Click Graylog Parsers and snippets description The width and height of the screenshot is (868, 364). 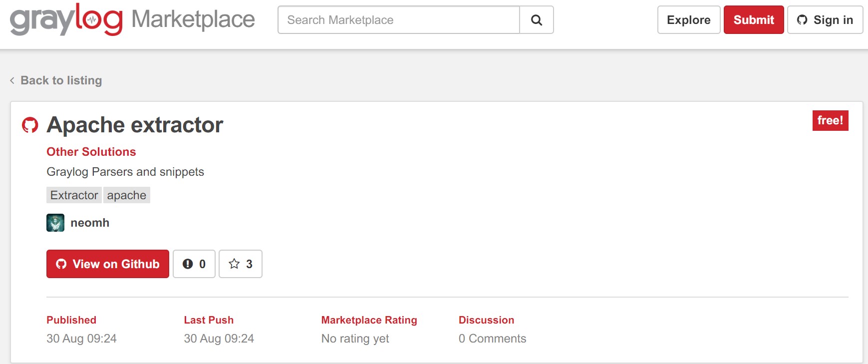tap(125, 172)
